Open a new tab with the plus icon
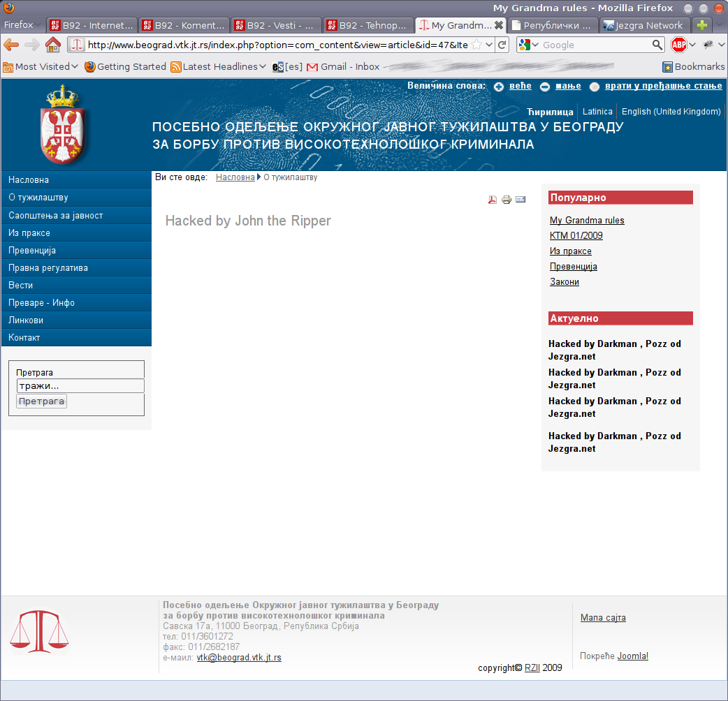Screen dimensions: 728x701 coord(702,25)
